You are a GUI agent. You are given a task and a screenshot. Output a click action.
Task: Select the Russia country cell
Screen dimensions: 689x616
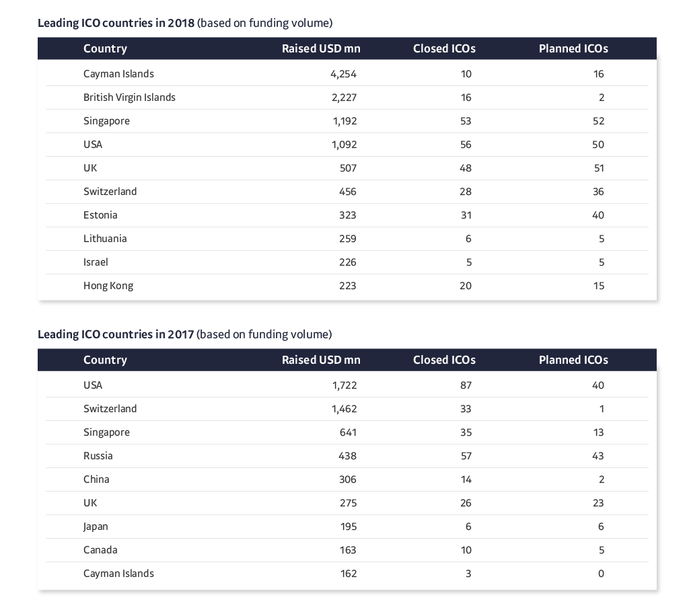98,456
